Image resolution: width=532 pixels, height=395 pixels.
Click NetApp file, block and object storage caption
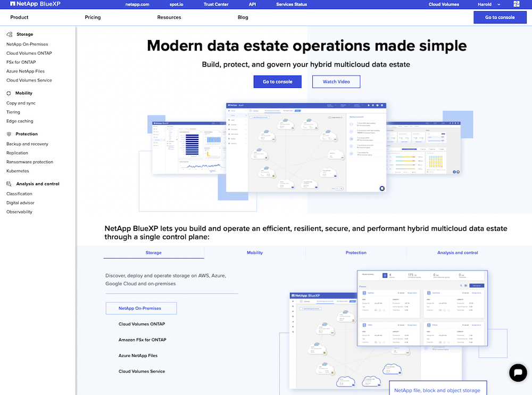point(437,391)
